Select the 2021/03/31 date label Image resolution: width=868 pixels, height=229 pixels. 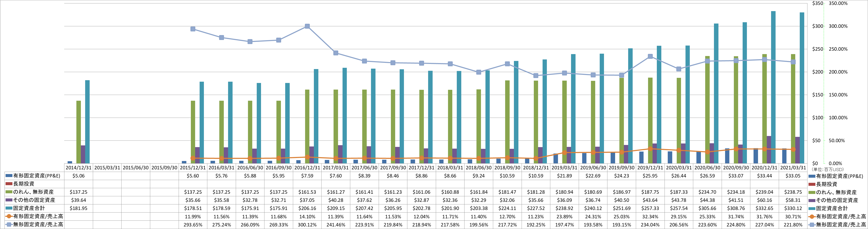(x=793, y=167)
